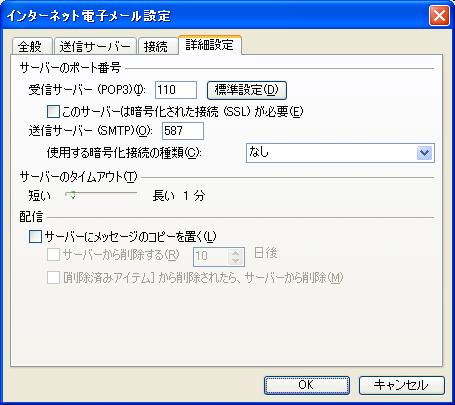Enable the SSL encrypted connection checkbox
Viewport: 455px width, 405px height.
(x=53, y=112)
